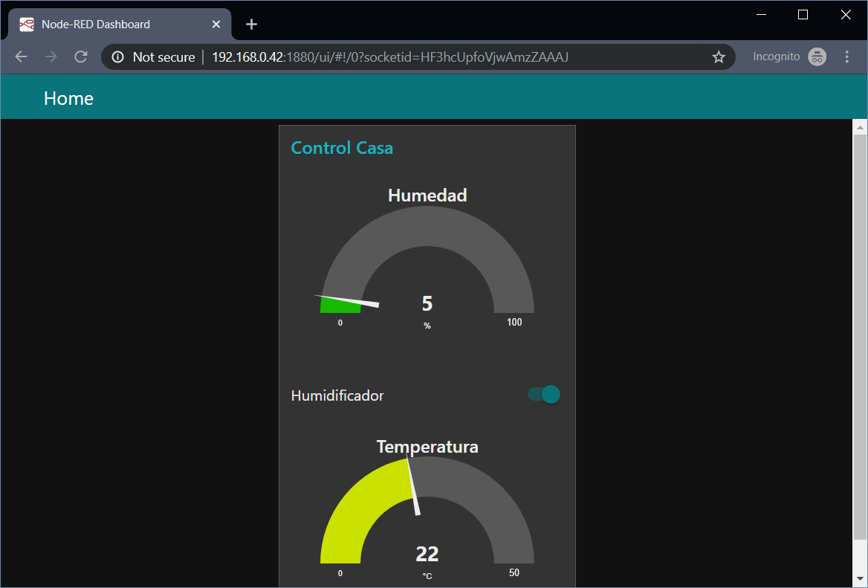This screenshot has height=588, width=868.
Task: Click the Humedad gauge label
Action: (427, 195)
